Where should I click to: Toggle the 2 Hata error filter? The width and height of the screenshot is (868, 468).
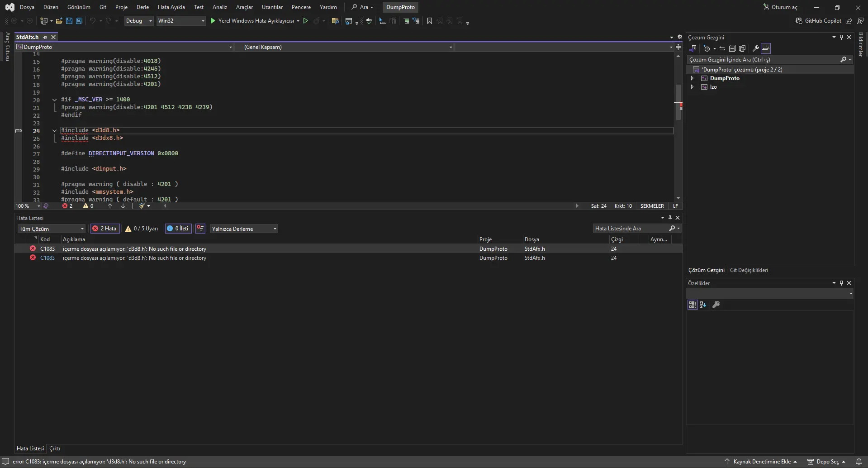pos(104,229)
